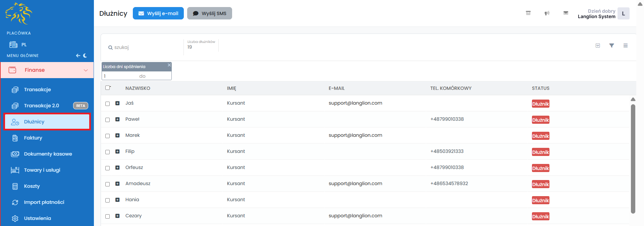The image size is (644, 226).
Task: Check the select-all checkbox in table header
Action: (x=108, y=88)
